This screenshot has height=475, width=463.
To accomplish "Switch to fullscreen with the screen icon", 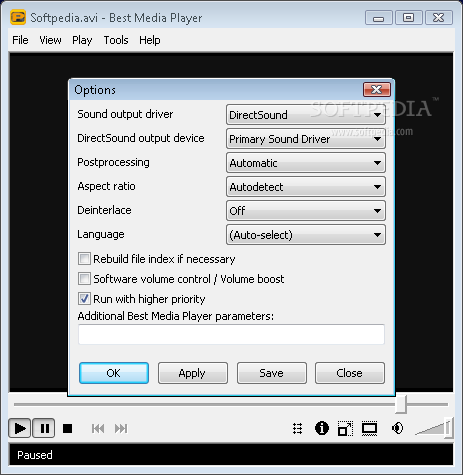I will [369, 428].
